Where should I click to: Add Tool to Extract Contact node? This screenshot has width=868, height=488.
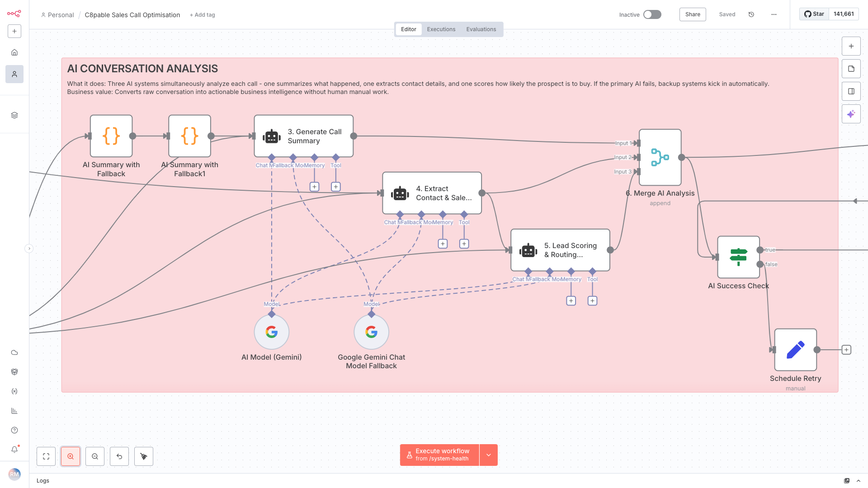coord(464,244)
